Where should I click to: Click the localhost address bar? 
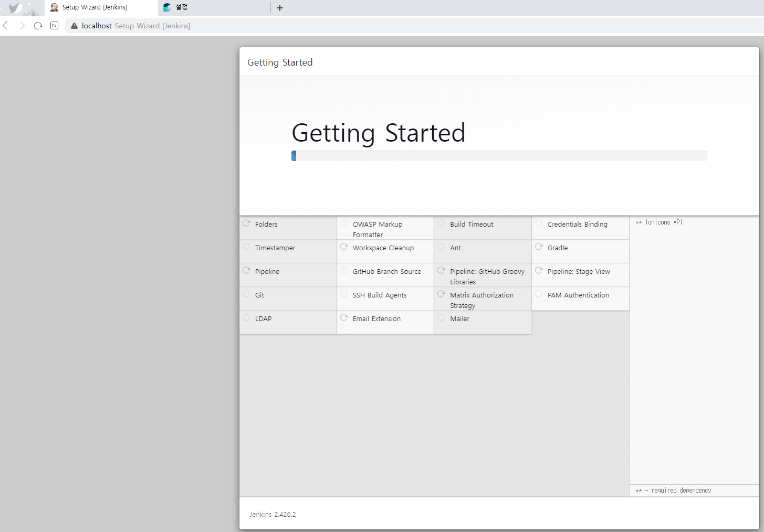coord(414,26)
